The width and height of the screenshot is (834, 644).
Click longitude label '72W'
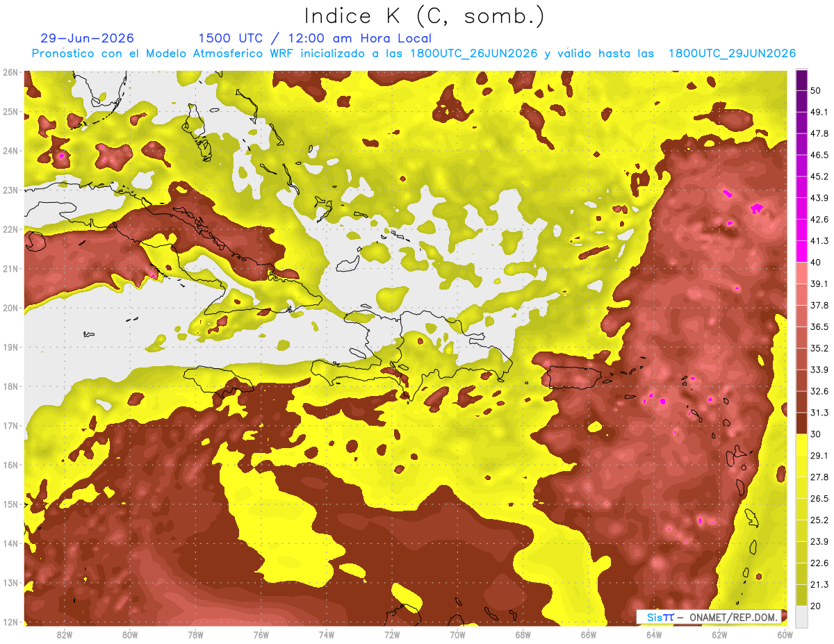point(392,635)
